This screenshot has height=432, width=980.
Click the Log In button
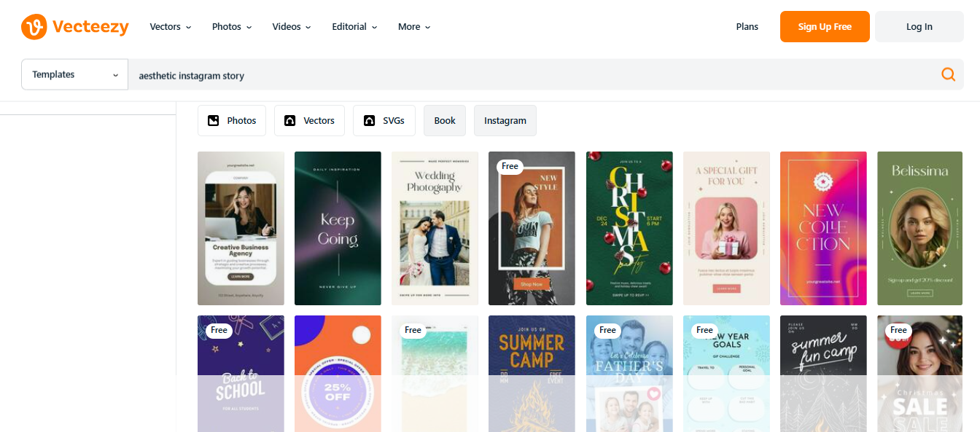pyautogui.click(x=919, y=27)
